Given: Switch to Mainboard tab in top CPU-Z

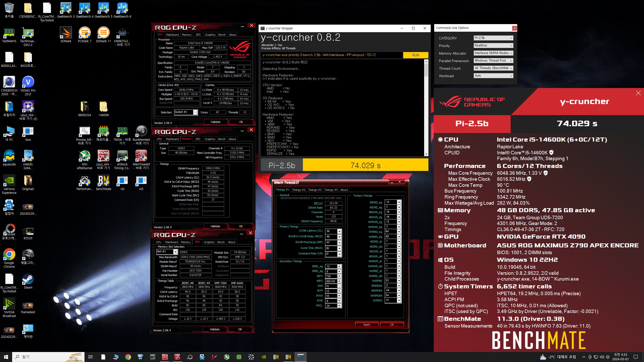Looking at the screenshot, I should point(173,35).
